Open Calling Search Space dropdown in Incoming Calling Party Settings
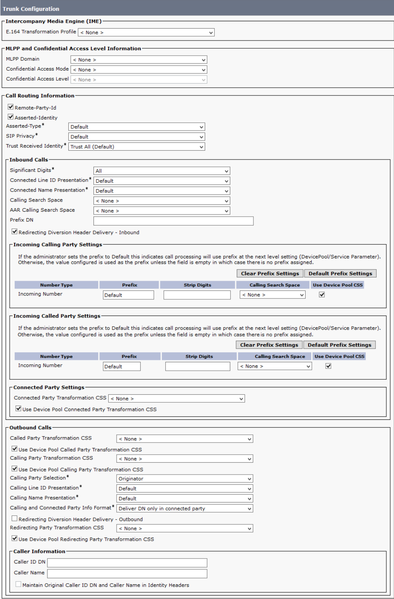 click(272, 295)
